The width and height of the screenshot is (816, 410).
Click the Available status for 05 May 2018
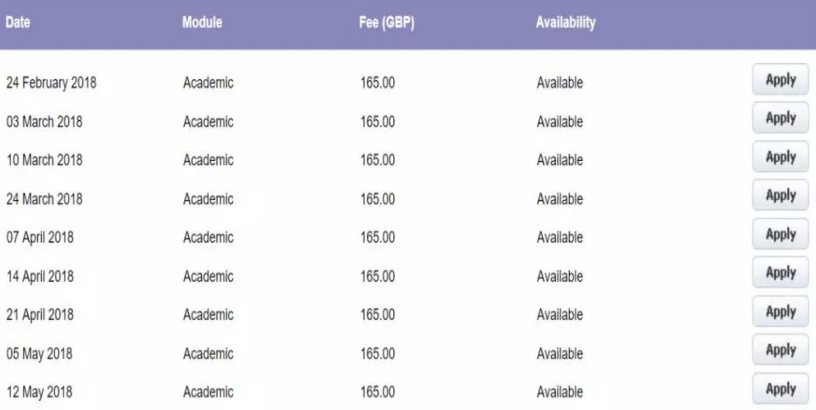(560, 352)
